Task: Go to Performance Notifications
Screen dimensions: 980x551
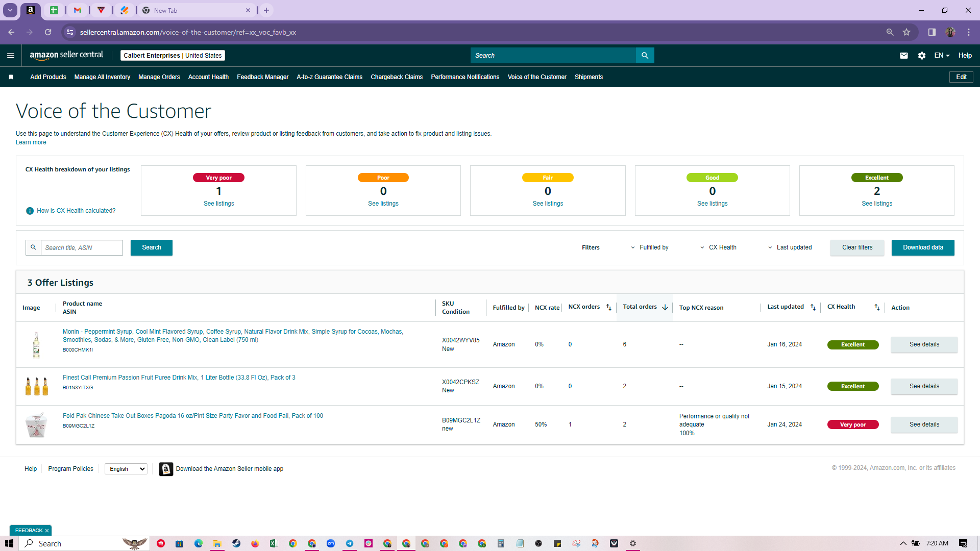Action: coord(465,77)
